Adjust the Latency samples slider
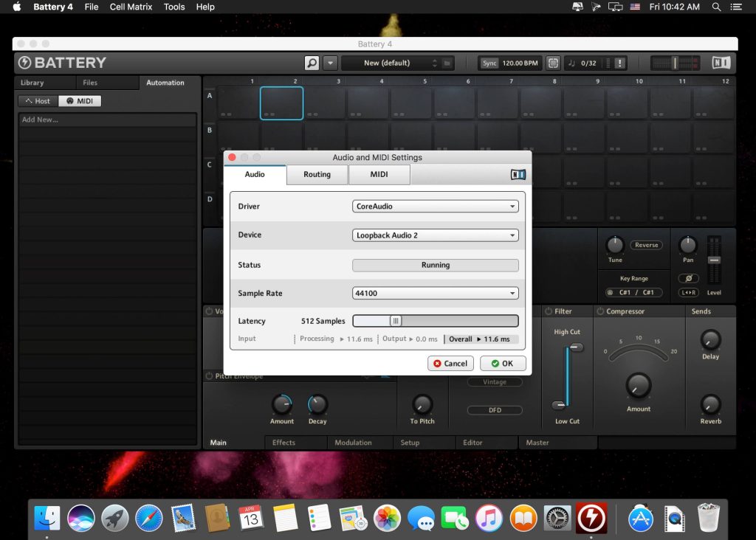 tap(396, 321)
